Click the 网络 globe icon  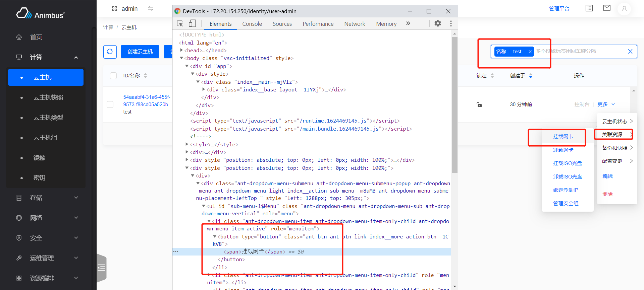click(x=19, y=218)
